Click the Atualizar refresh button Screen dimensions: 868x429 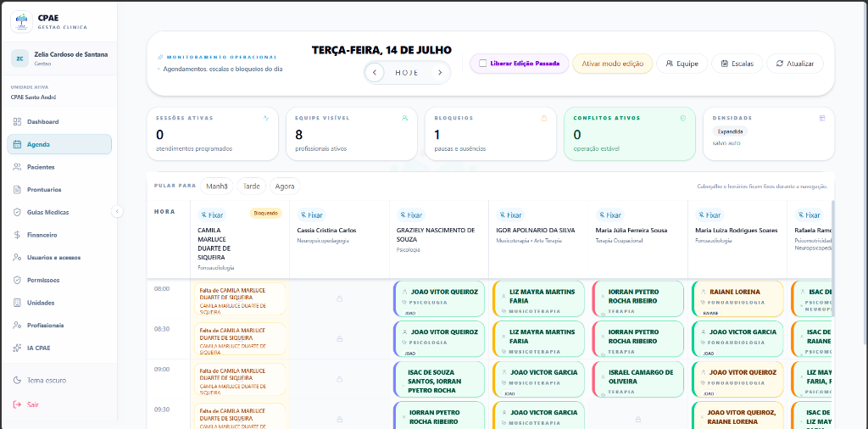point(795,64)
